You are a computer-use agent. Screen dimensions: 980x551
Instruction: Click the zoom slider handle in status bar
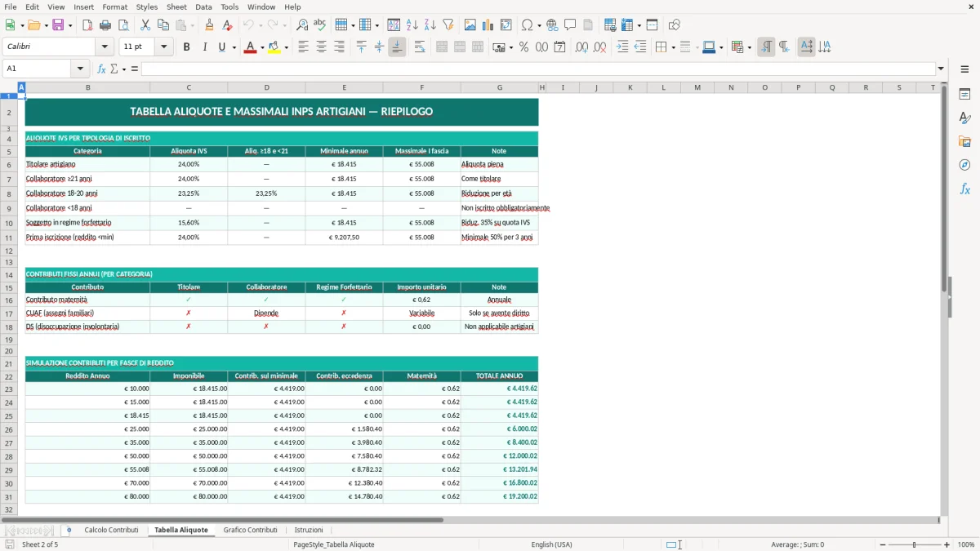[x=914, y=544]
